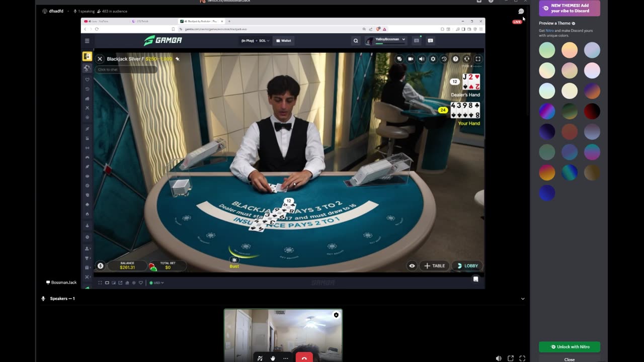Open the USD display currency dropdown

(x=156, y=283)
